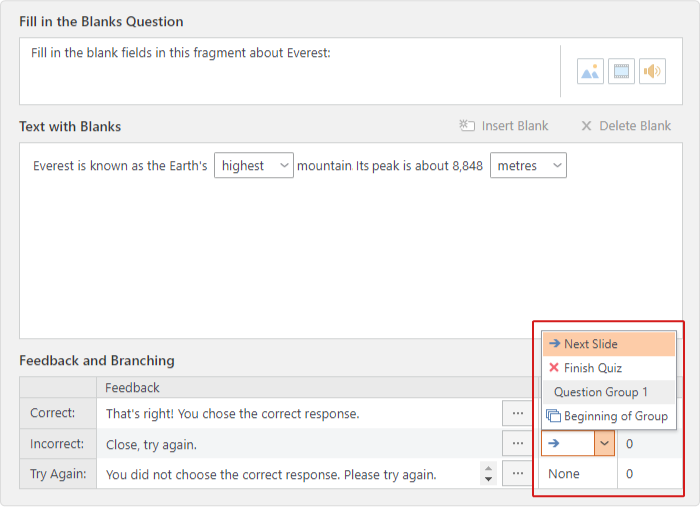Click the 'Incorrect:' row label
This screenshot has height=507, width=700.
[57, 444]
